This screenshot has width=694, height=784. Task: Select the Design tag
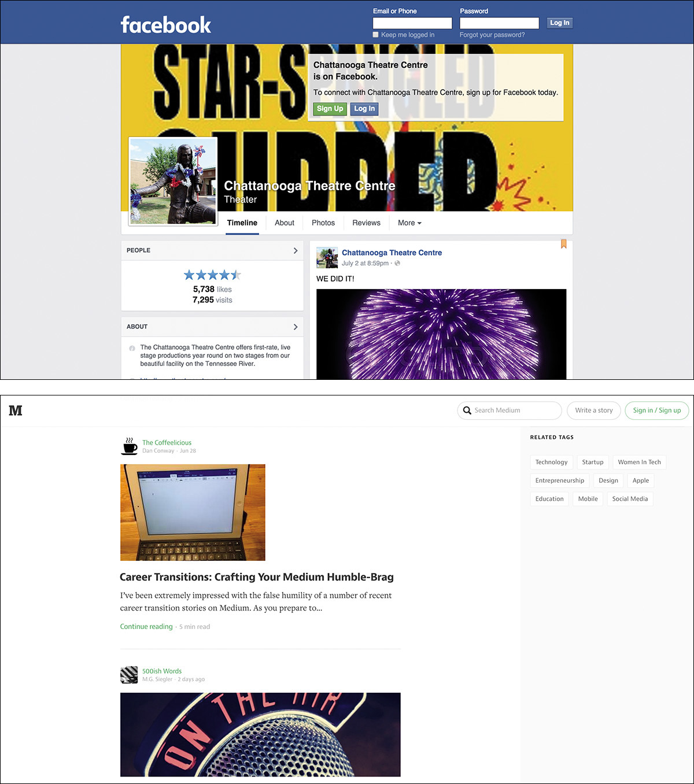(x=608, y=480)
